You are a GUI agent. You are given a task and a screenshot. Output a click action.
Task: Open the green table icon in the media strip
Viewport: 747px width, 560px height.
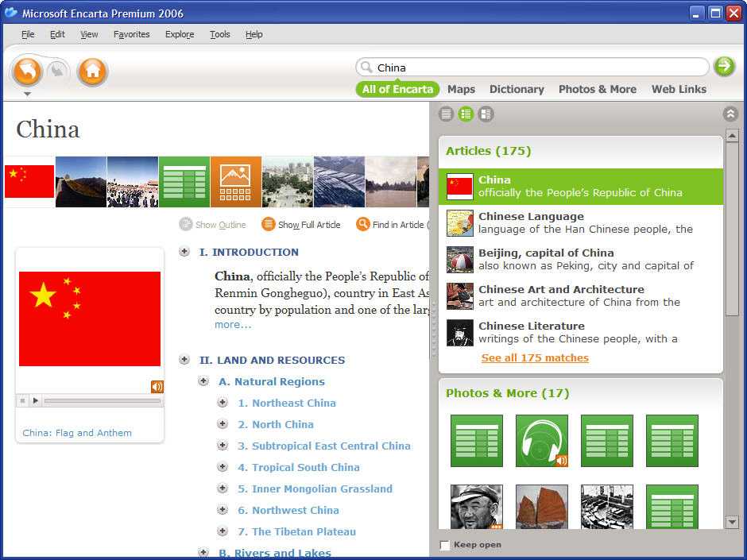(184, 182)
